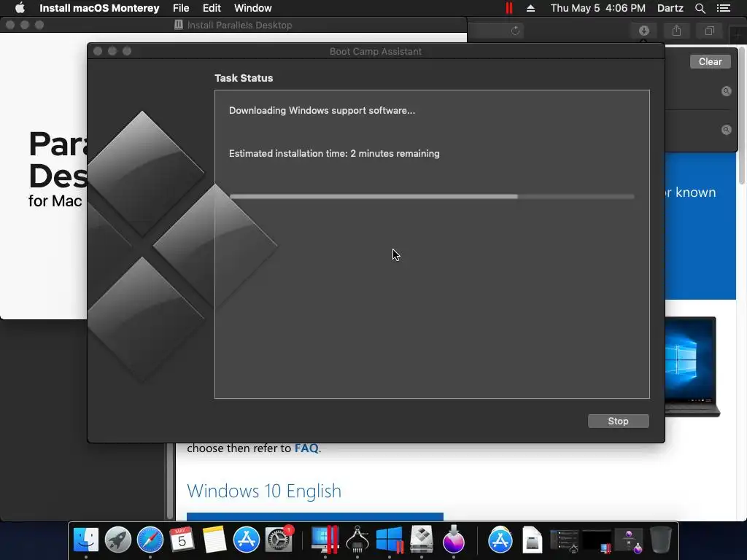Reveal the second download in Finder

(x=726, y=130)
